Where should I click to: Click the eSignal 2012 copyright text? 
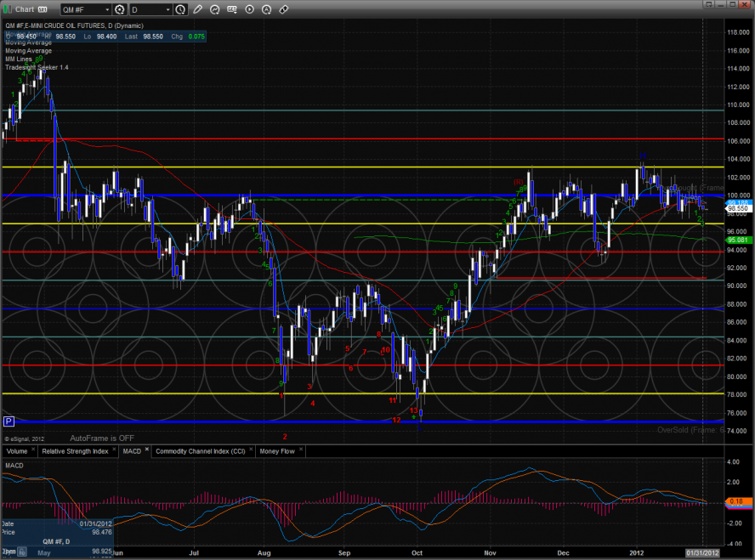click(x=24, y=438)
